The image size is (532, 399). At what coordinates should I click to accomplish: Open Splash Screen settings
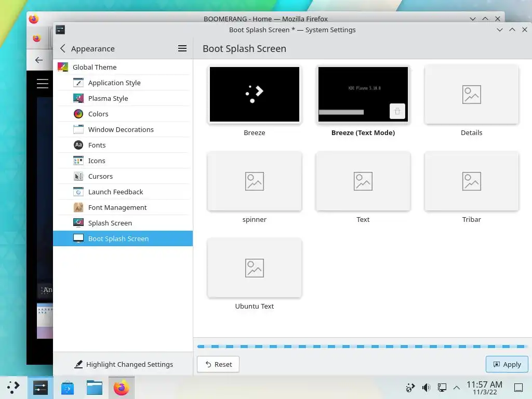click(x=123, y=223)
